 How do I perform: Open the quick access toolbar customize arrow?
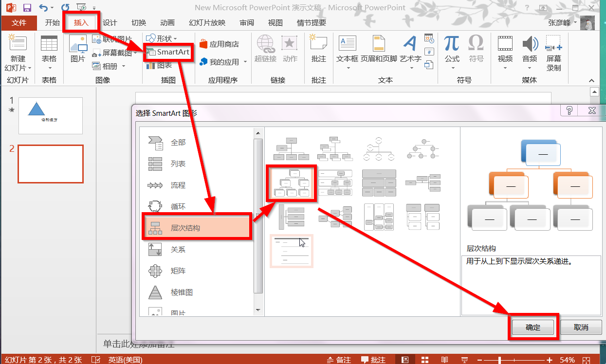tap(93, 8)
